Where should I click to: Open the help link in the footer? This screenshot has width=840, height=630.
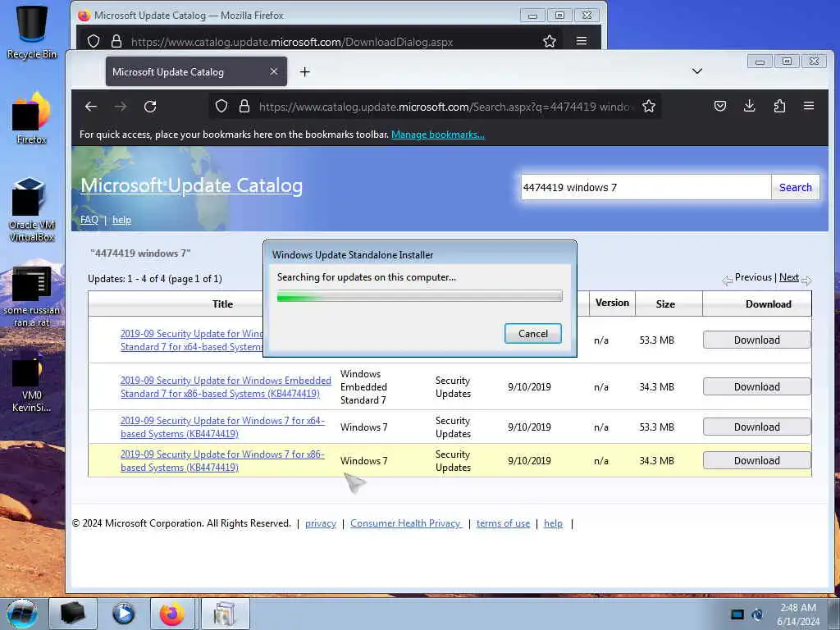click(x=553, y=523)
